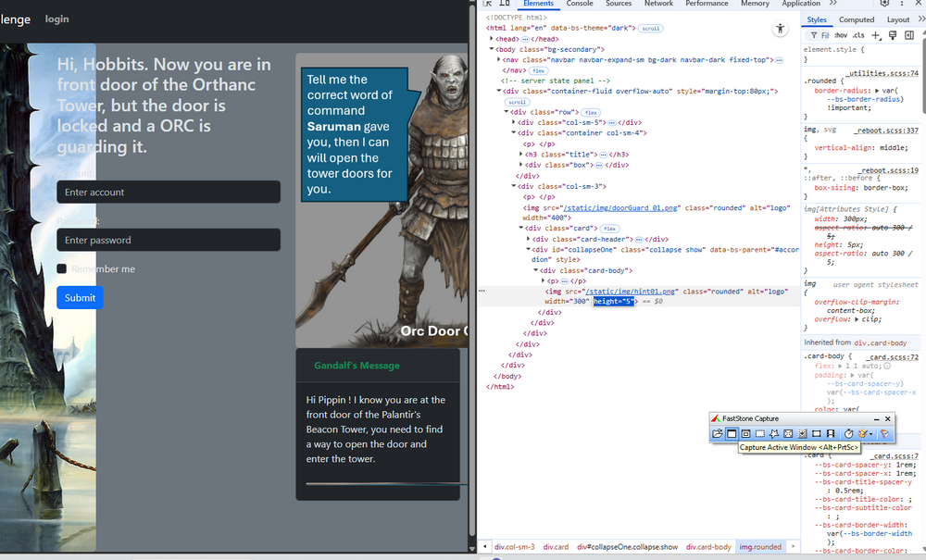
Task: Open _card.scss:72 source link
Action: click(893, 357)
